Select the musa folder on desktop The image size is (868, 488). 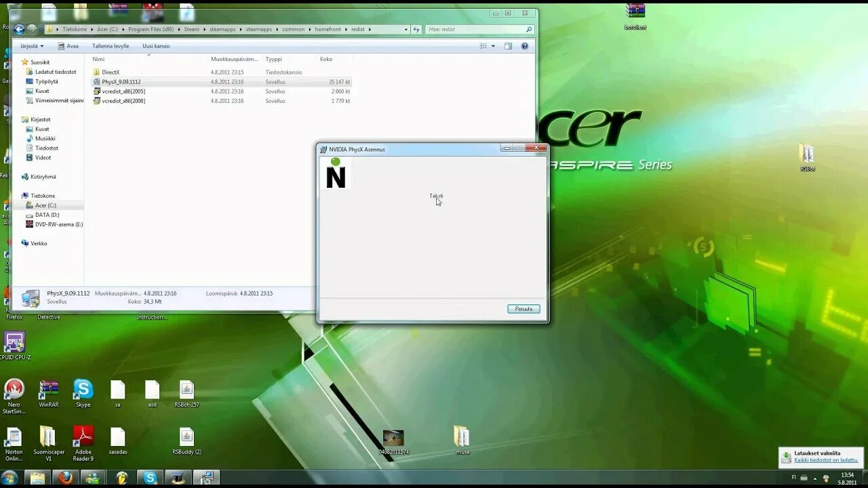coord(462,441)
